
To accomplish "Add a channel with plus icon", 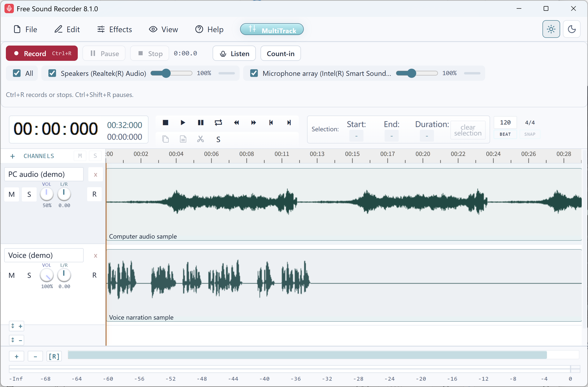I will pyautogui.click(x=13, y=156).
